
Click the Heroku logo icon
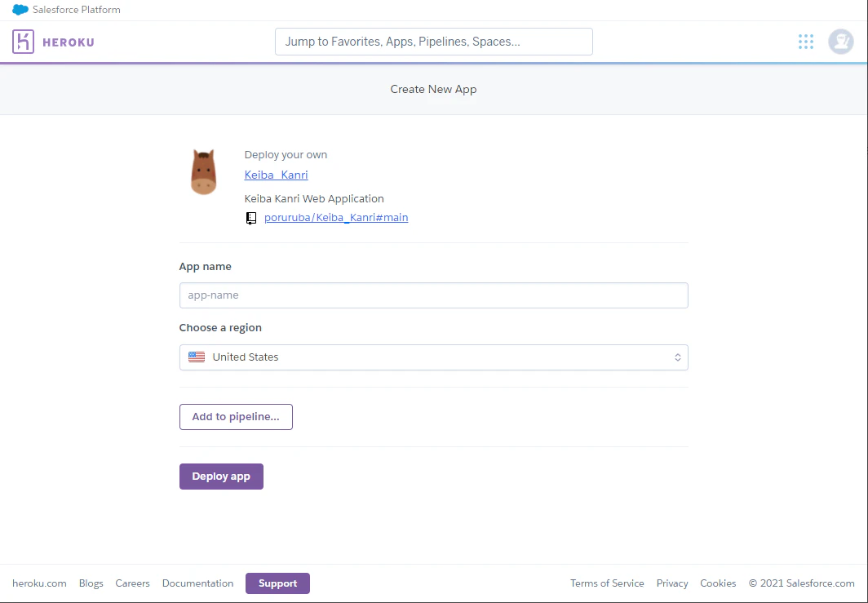pos(23,42)
